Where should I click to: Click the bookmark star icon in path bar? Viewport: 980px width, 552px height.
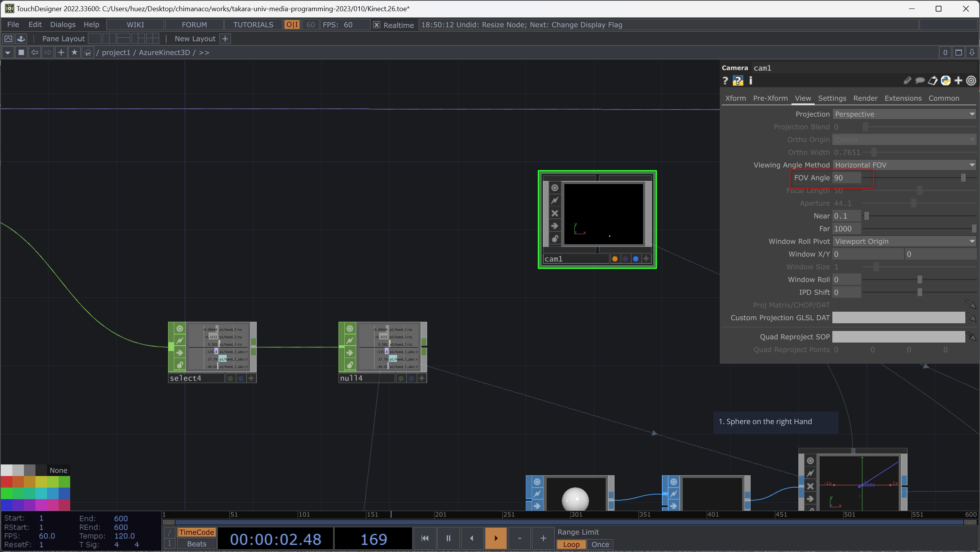74,52
